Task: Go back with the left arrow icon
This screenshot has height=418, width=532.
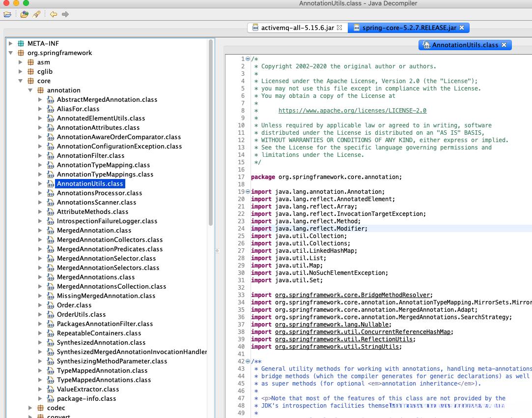Action: pyautogui.click(x=53, y=14)
